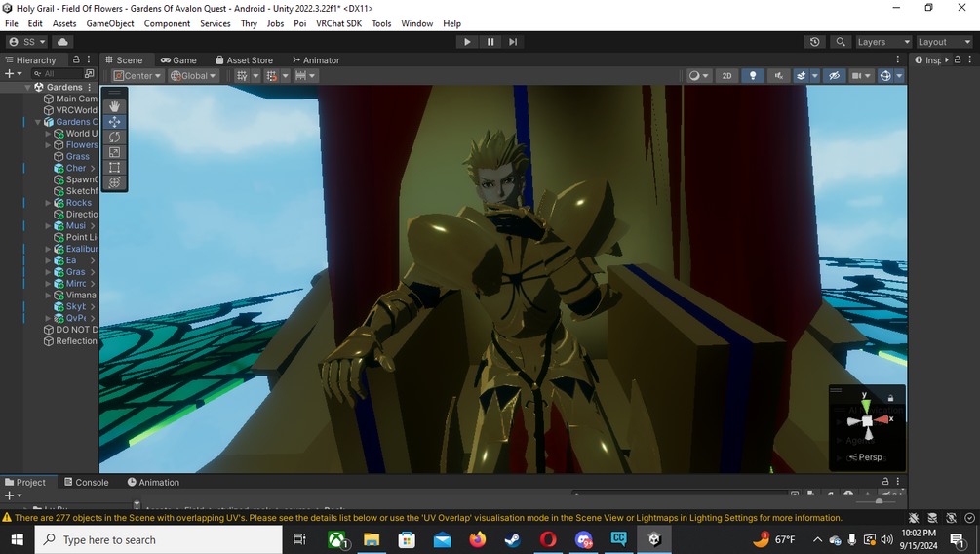Click the auto-generate lighting status icon
The width and height of the screenshot is (980, 554).
pyautogui.click(x=952, y=518)
